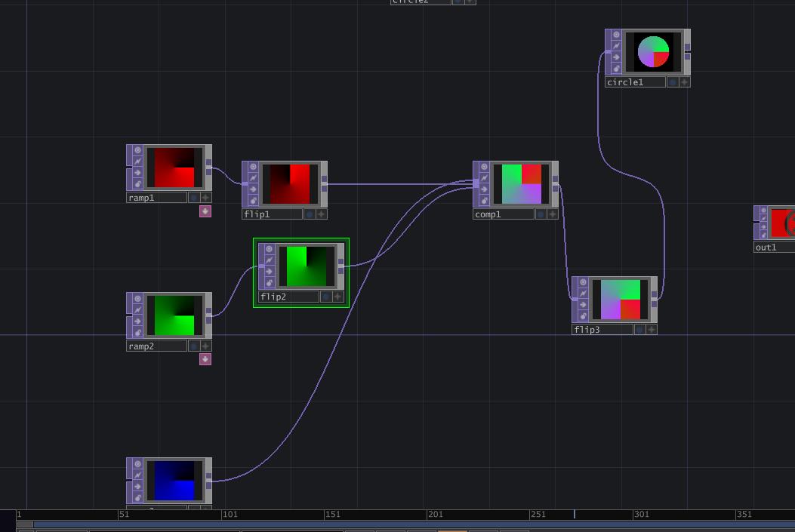795x532 pixels.
Task: Expand the pink docked arrow under ramp1
Action: coord(205,211)
